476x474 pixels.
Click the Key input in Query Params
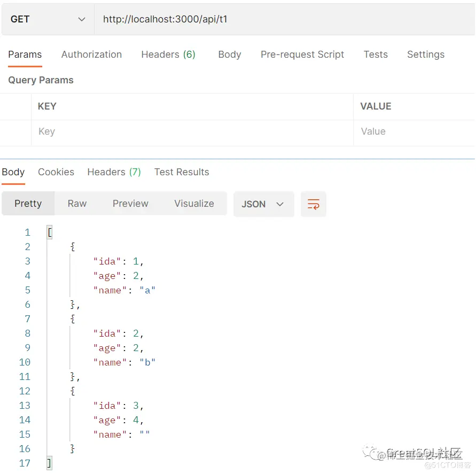pos(192,131)
